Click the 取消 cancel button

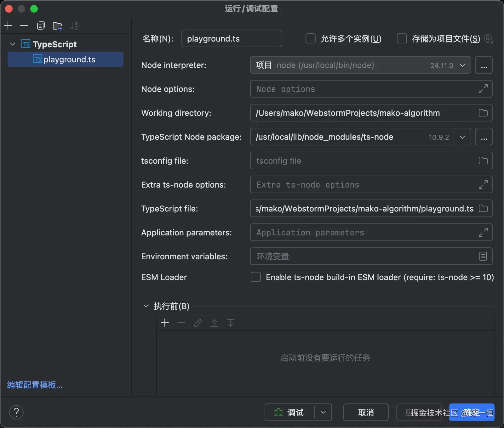pos(366,412)
